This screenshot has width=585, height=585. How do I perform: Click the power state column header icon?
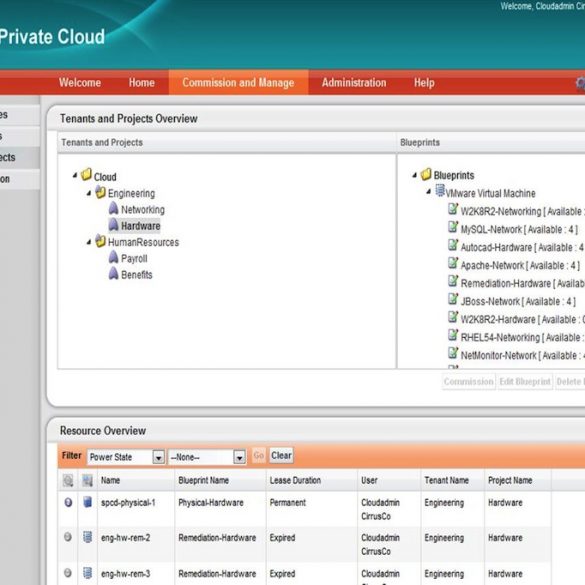click(x=68, y=481)
